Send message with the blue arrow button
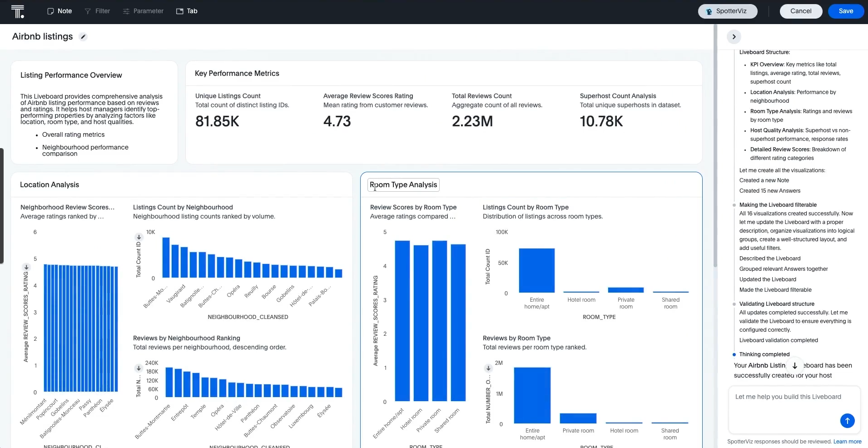This screenshot has width=868, height=448. 847,421
